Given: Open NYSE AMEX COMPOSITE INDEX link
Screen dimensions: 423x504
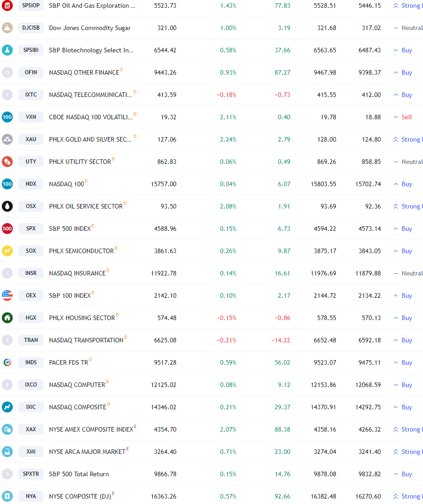Looking at the screenshot, I should pyautogui.click(x=91, y=429).
